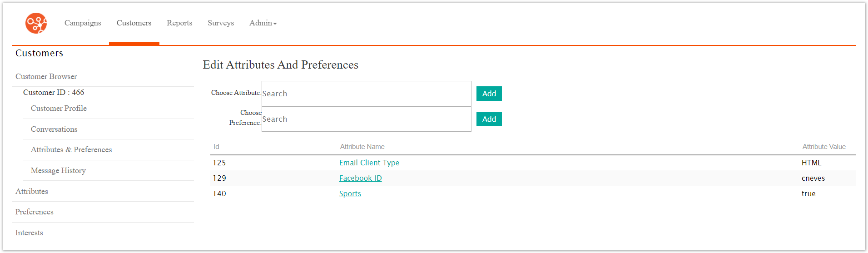Open the Reports tab
Image resolution: width=868 pixels, height=253 pixels.
[179, 23]
